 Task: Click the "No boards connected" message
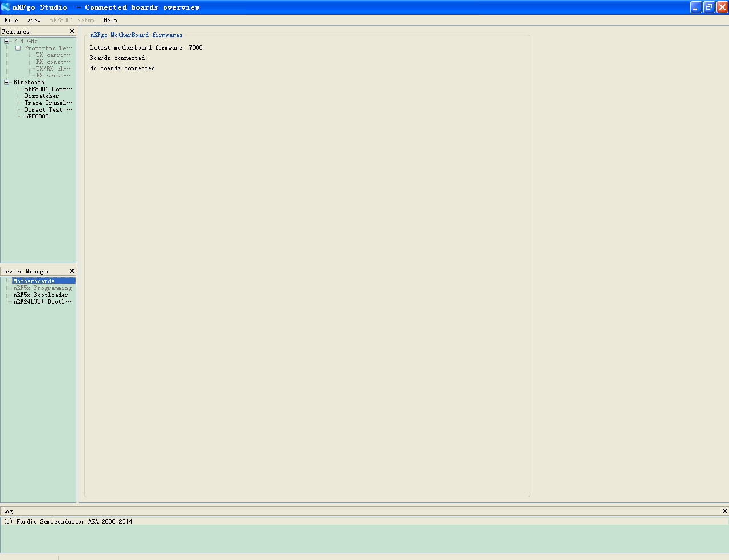tap(123, 68)
